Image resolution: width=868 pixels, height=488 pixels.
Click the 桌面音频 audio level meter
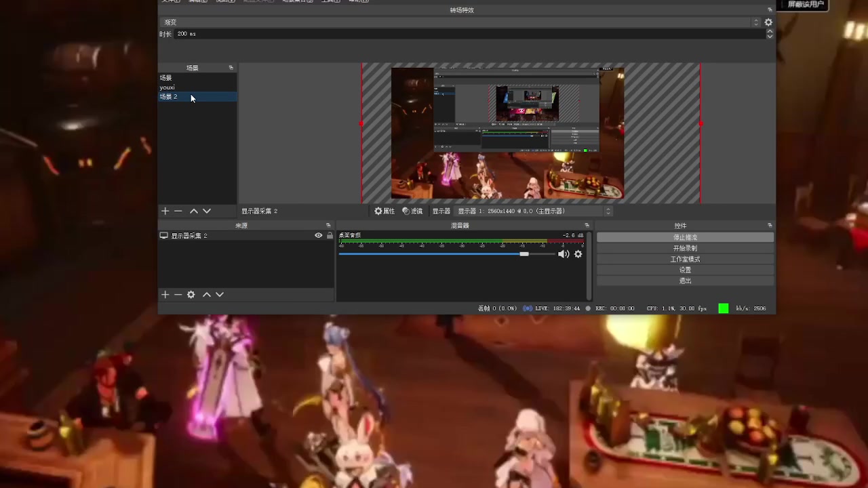tap(461, 241)
